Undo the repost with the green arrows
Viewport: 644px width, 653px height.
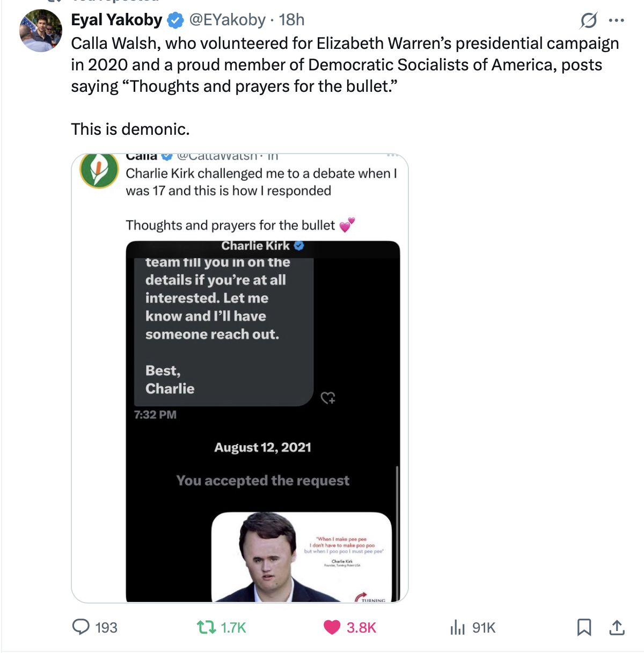[x=204, y=627]
